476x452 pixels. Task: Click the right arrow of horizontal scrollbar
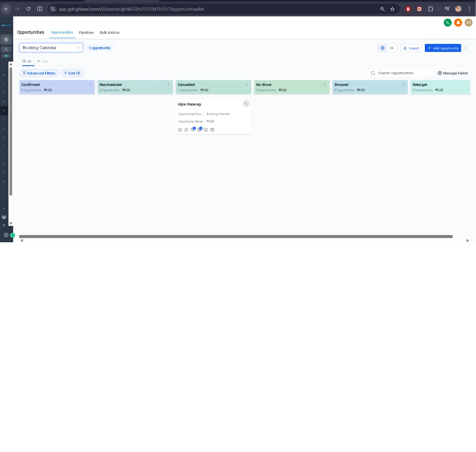coord(468,240)
